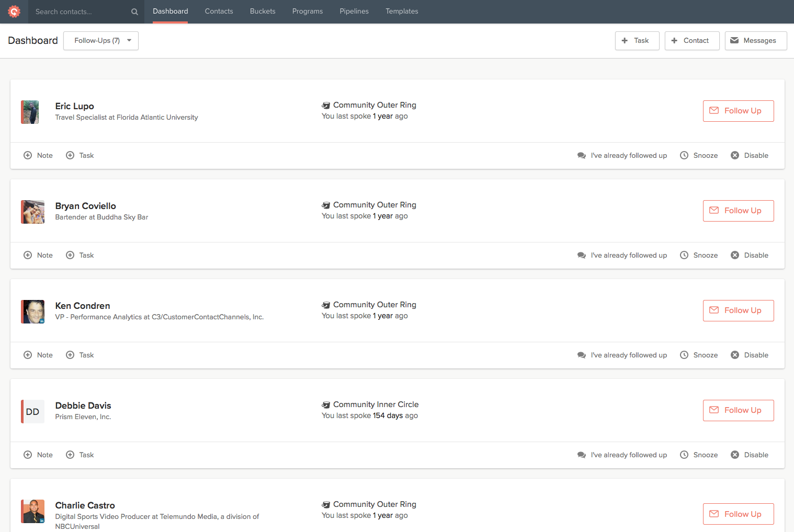
Task: Follow up with Ken Condren
Action: [739, 310]
